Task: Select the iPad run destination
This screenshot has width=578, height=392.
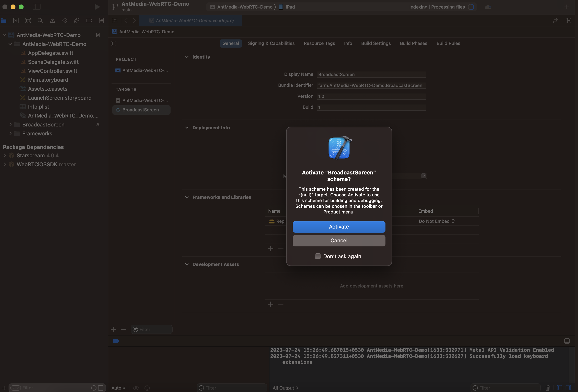Action: click(287, 7)
